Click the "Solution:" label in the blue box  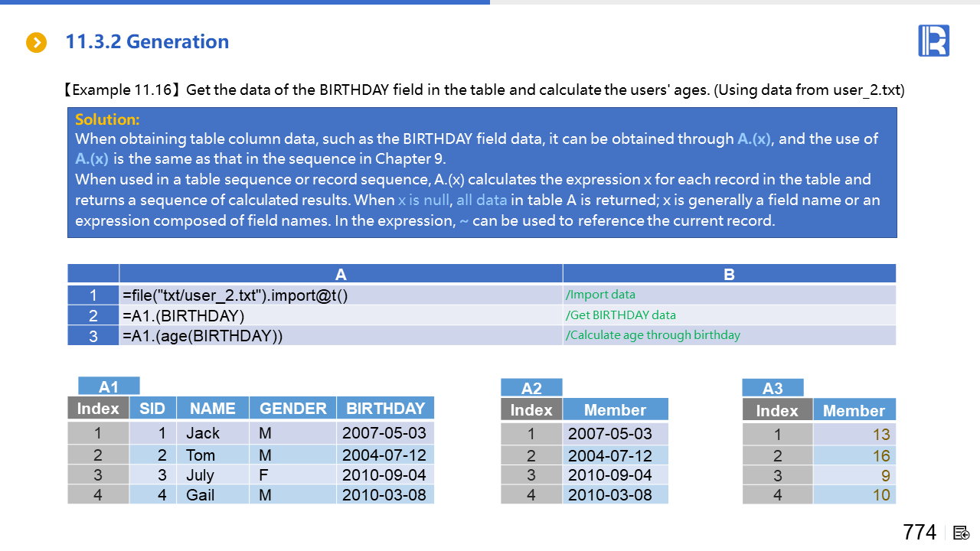coord(107,119)
